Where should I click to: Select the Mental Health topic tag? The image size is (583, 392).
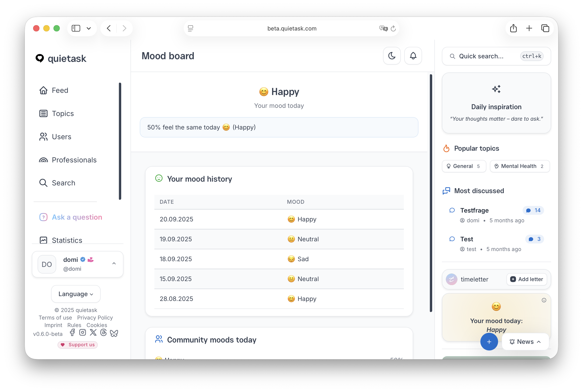click(520, 166)
